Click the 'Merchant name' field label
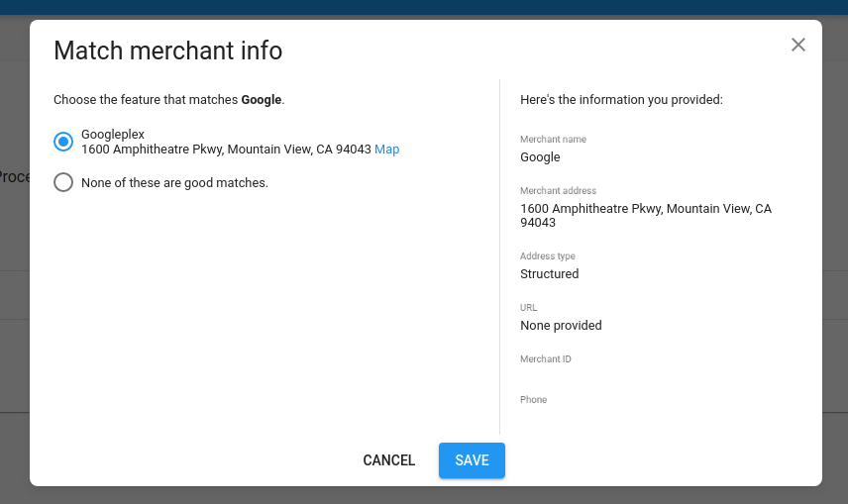 point(553,140)
